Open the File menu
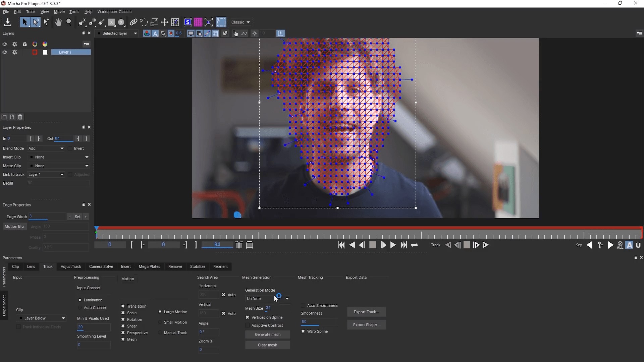This screenshot has width=644, height=362. coord(6,12)
